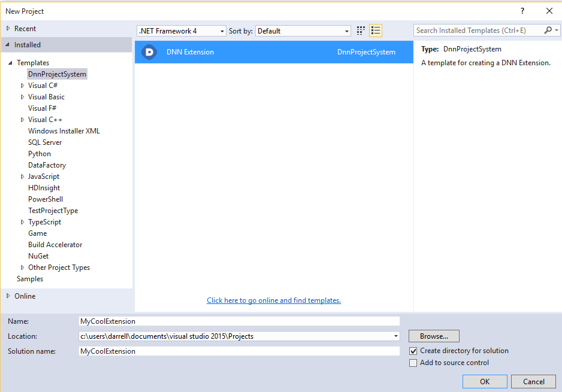Switch templates to list view
This screenshot has height=392, width=562.
[x=376, y=31]
